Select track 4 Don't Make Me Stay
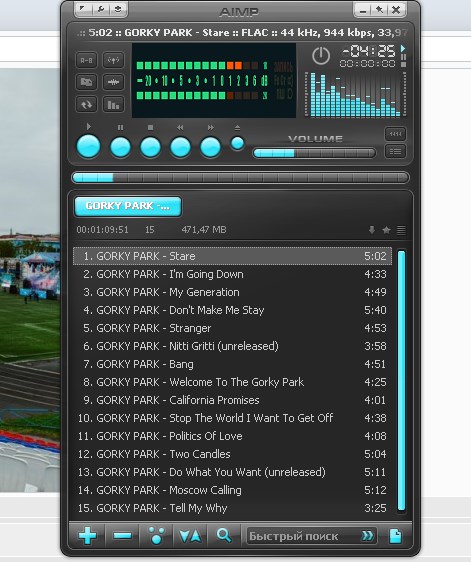Screen dimensions: 471x563 (232, 310)
